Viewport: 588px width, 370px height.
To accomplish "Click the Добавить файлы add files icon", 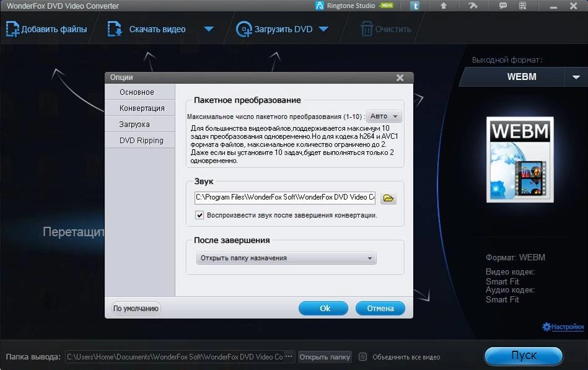I will point(12,29).
